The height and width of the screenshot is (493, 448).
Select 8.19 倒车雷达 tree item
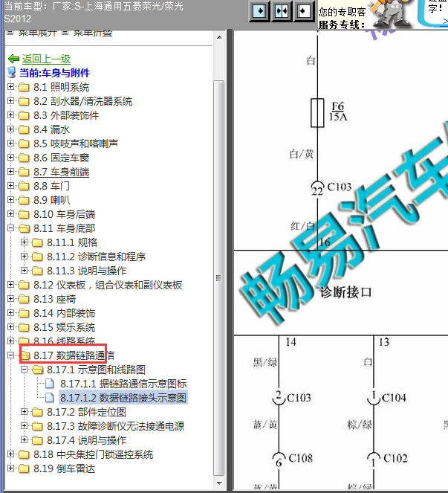64,468
